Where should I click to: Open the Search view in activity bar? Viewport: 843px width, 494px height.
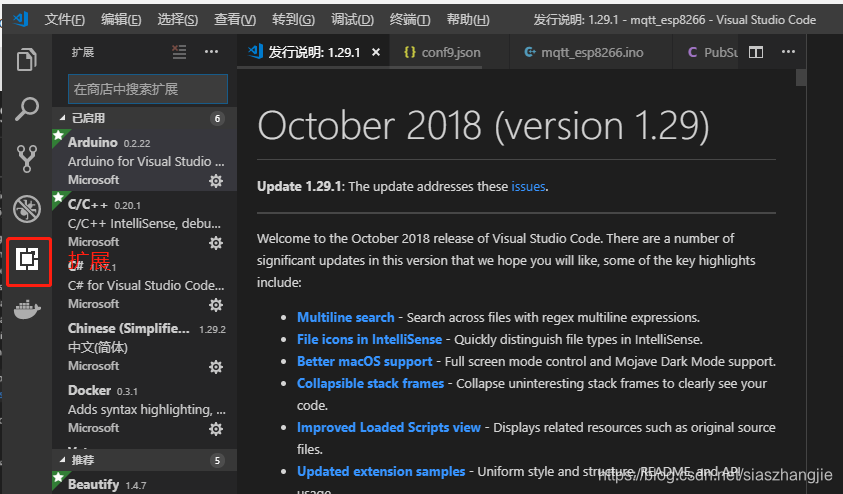(26, 109)
